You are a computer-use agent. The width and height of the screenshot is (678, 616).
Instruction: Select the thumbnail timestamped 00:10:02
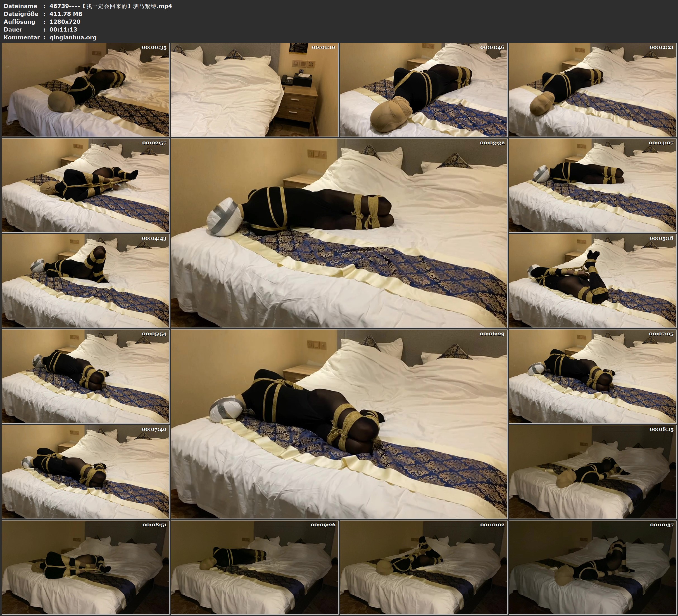424,567
